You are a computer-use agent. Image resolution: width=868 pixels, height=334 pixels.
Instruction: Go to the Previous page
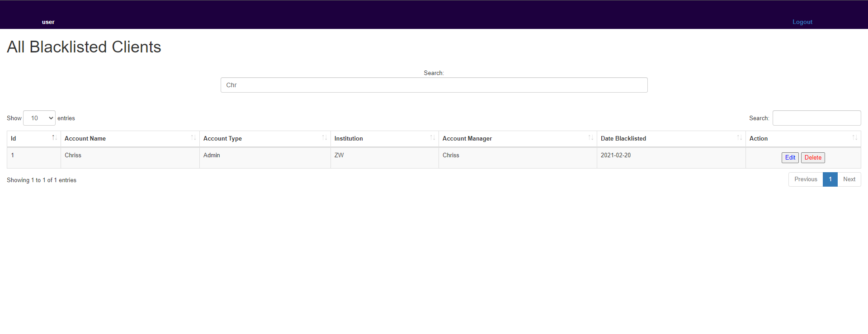pos(806,179)
